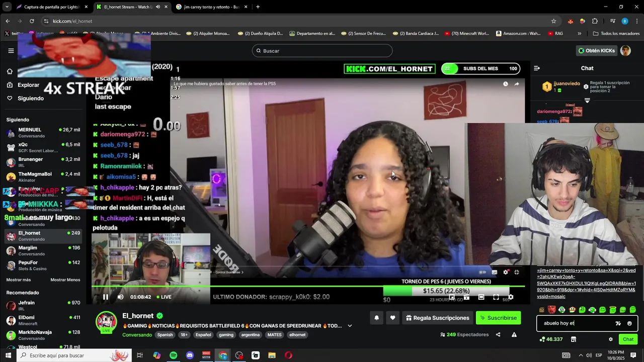Open a new browser tab

[258, 7]
